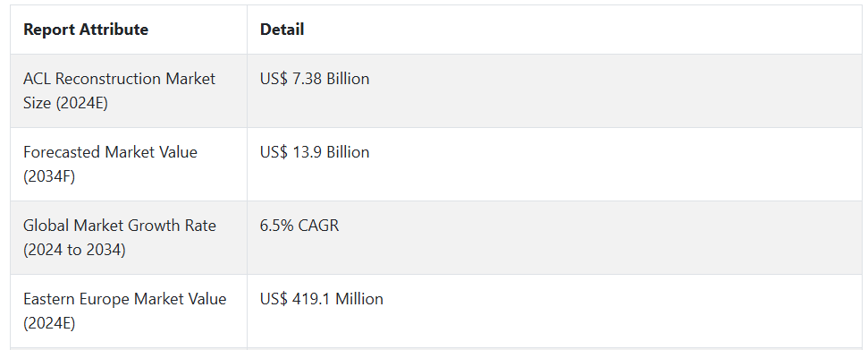This screenshot has height=350, width=868.
Task: Click the US$ 419.1 Million value
Action: 322,298
